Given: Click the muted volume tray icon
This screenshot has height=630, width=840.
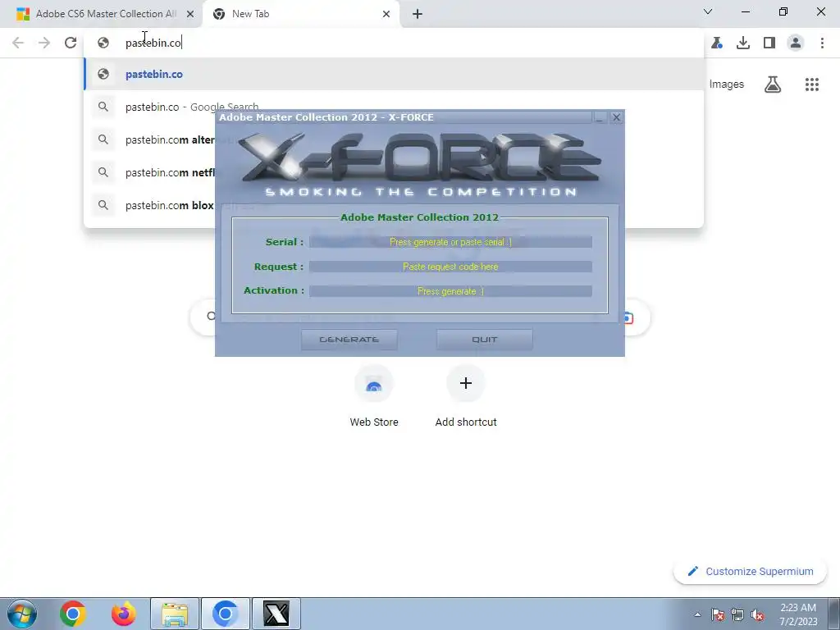Looking at the screenshot, I should pyautogui.click(x=757, y=614).
